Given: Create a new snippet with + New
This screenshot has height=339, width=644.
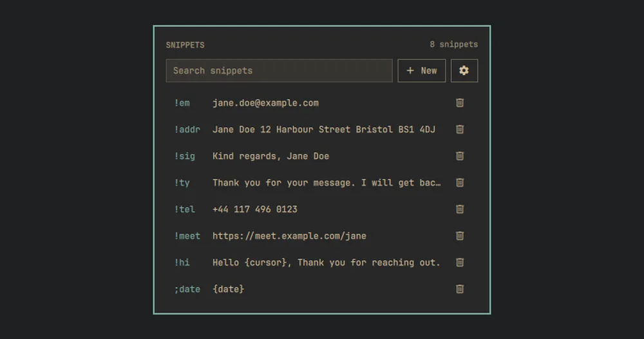Looking at the screenshot, I should (x=421, y=71).
